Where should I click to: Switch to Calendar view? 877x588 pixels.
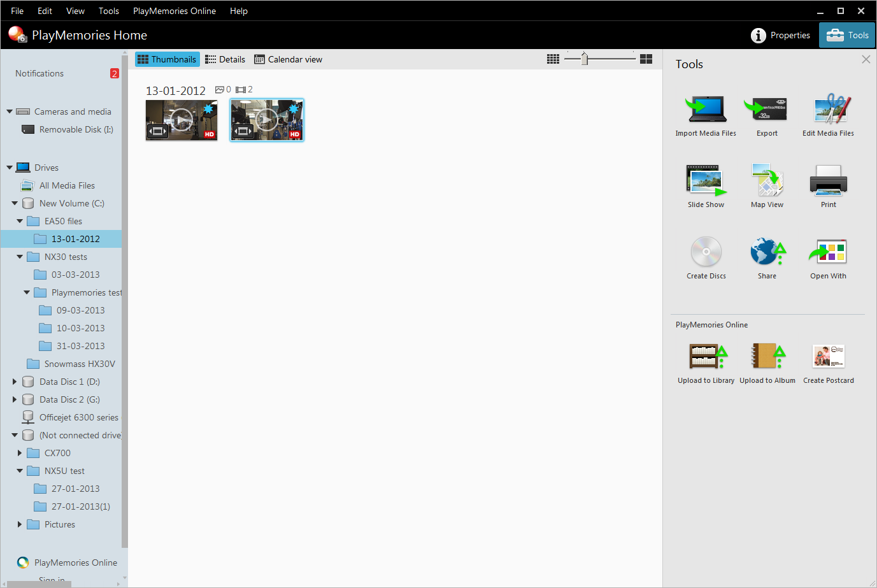tap(289, 59)
